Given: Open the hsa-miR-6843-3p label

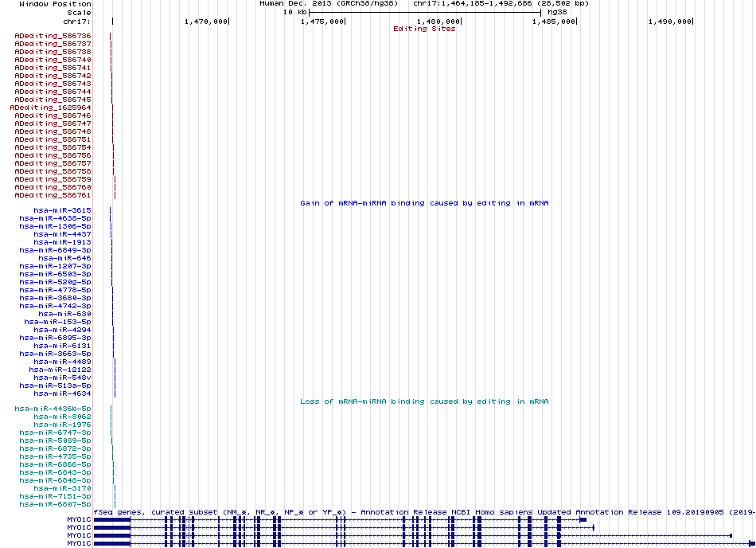Looking at the screenshot, I should pyautogui.click(x=55, y=472).
